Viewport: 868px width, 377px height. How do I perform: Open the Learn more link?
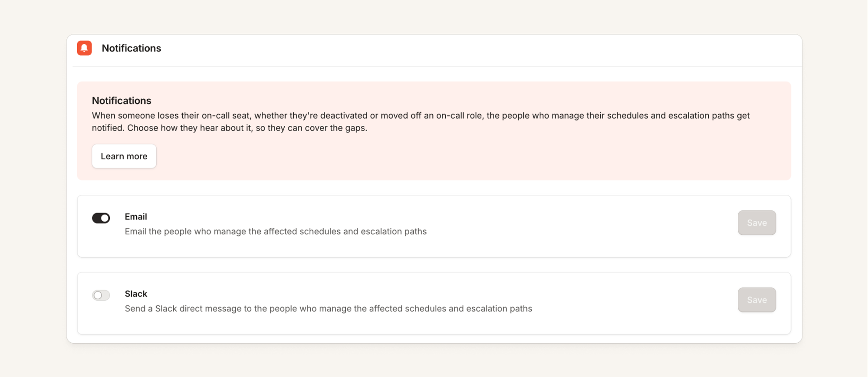click(x=124, y=156)
